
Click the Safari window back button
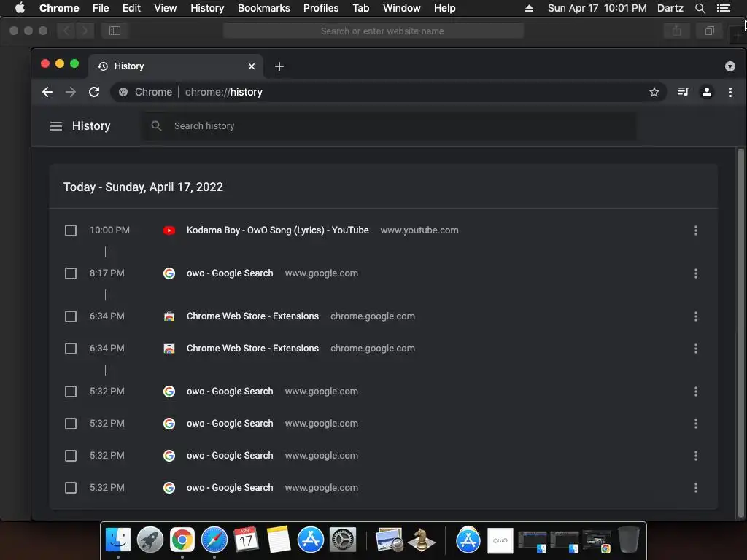click(66, 31)
